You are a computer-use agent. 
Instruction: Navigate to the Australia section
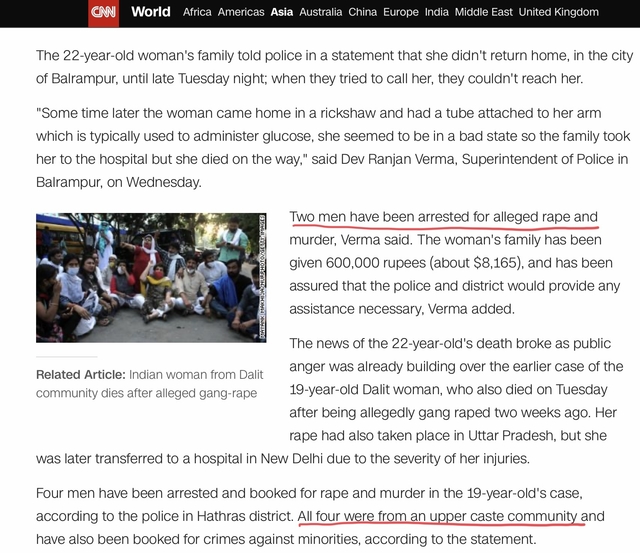coord(321,12)
